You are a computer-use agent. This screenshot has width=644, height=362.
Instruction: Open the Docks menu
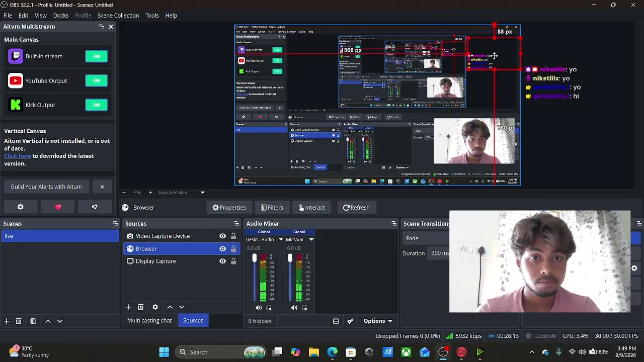[x=61, y=15]
